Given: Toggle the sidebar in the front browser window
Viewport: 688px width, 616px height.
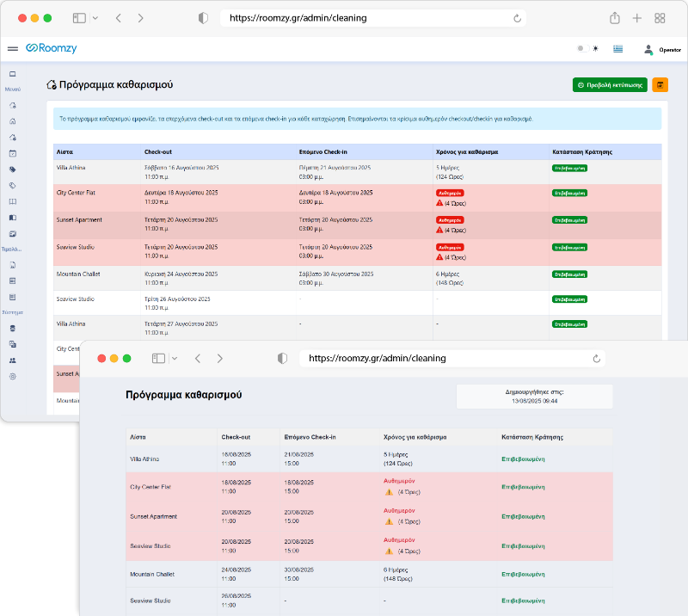Looking at the screenshot, I should (x=158, y=358).
